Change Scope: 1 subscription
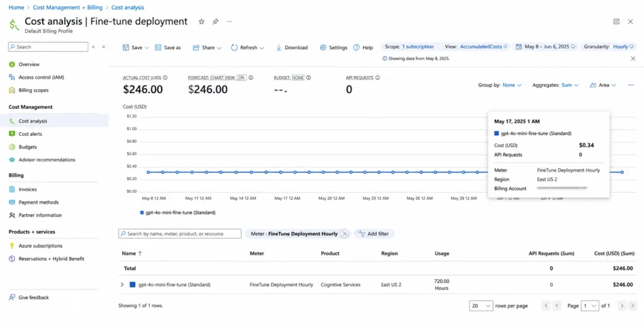Screen dimensions: 644x322 (409, 47)
